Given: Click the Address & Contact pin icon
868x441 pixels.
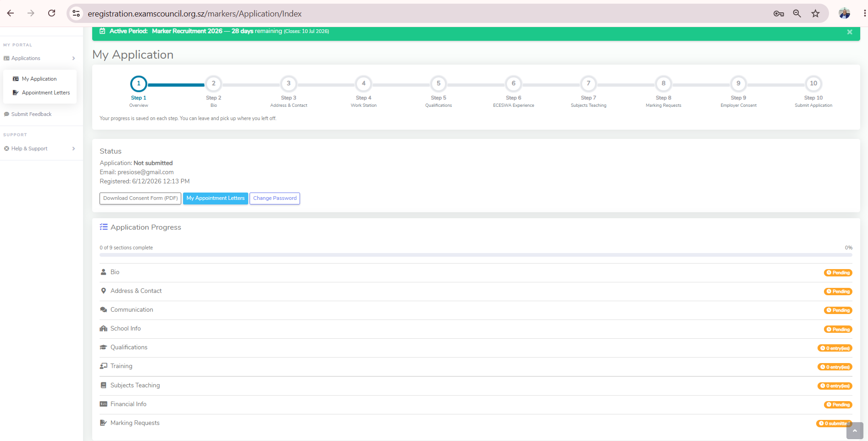Looking at the screenshot, I should [x=104, y=291].
